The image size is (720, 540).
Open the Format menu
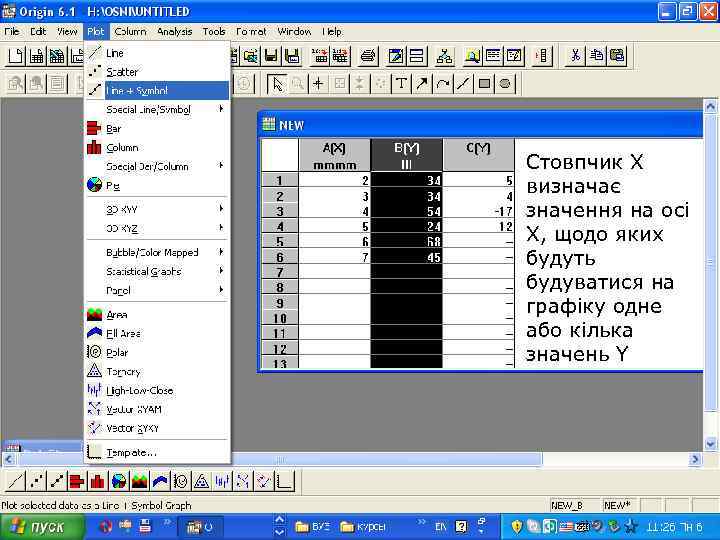tap(251, 32)
